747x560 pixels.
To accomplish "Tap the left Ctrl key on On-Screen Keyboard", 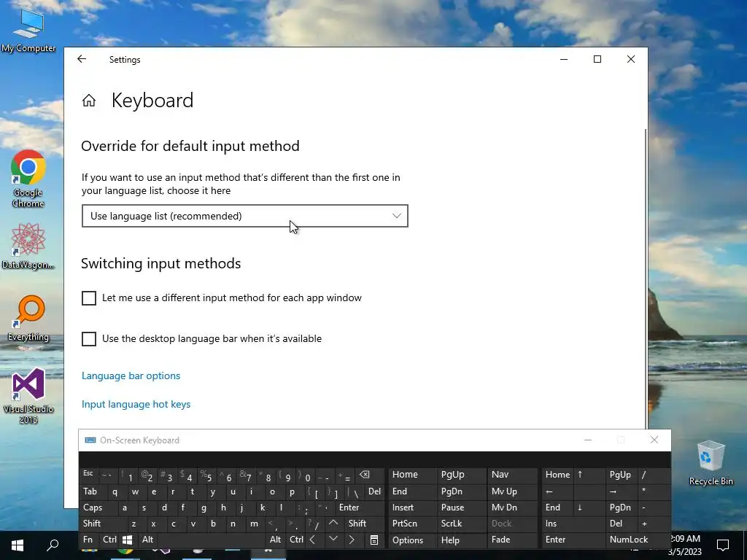I will click(x=109, y=540).
